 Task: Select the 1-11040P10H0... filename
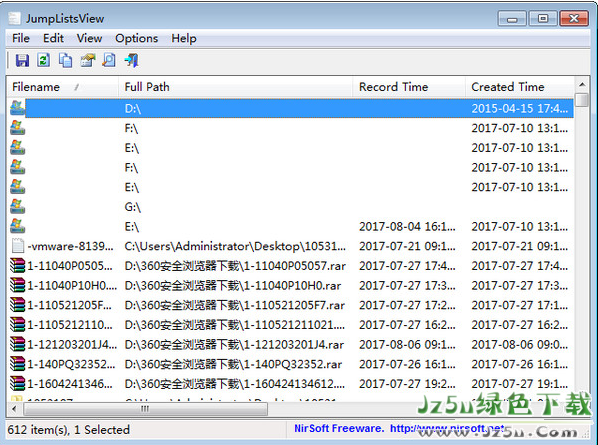pyautogui.click(x=72, y=286)
